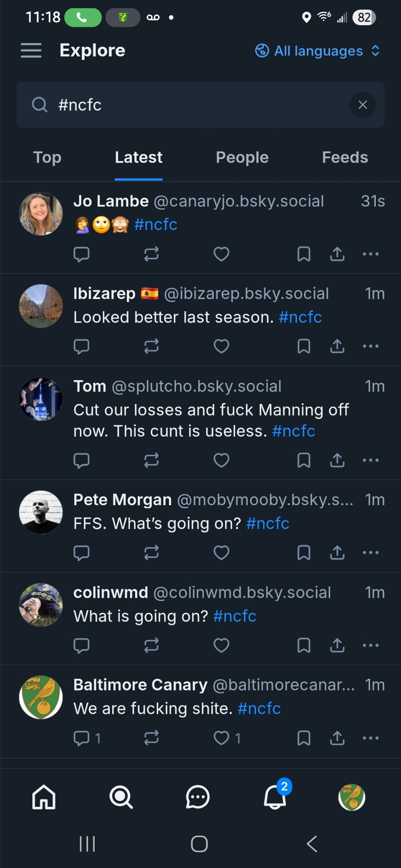
Task: Open notifications bell with 2 badge
Action: pos(275,797)
